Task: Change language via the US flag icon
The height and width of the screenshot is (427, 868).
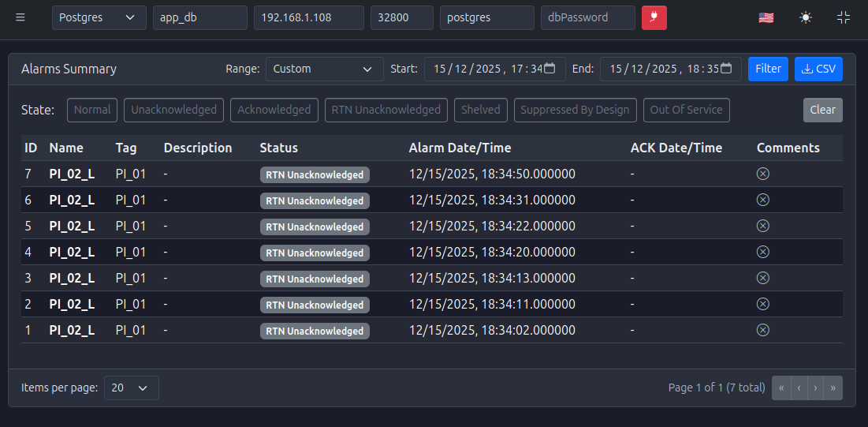Action: coord(766,17)
